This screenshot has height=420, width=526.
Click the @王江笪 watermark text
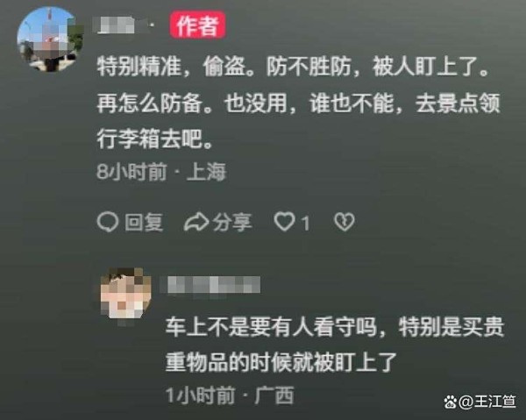[x=487, y=402]
